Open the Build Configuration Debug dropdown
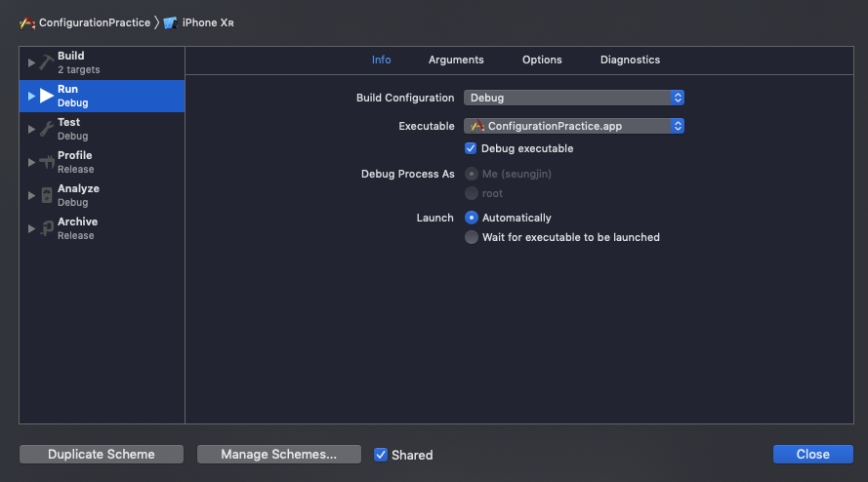The image size is (868, 482). pos(574,98)
